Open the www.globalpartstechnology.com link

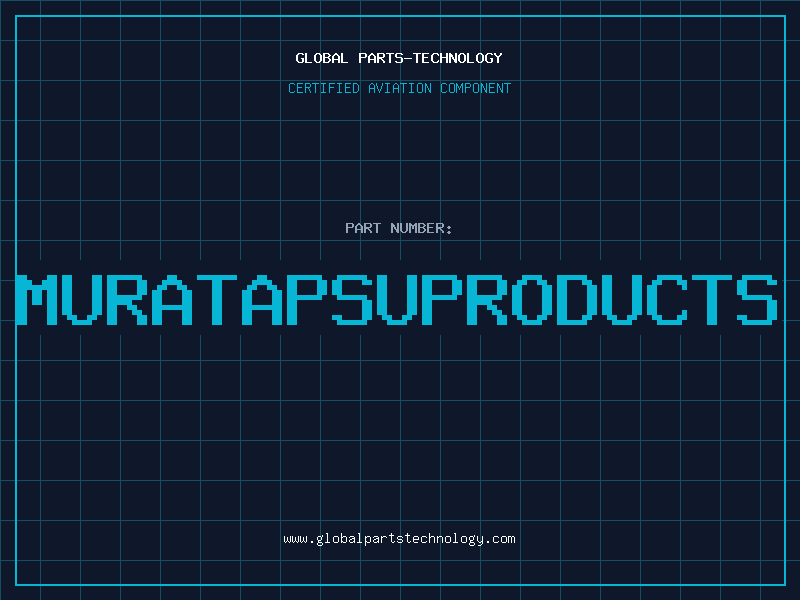click(399, 539)
